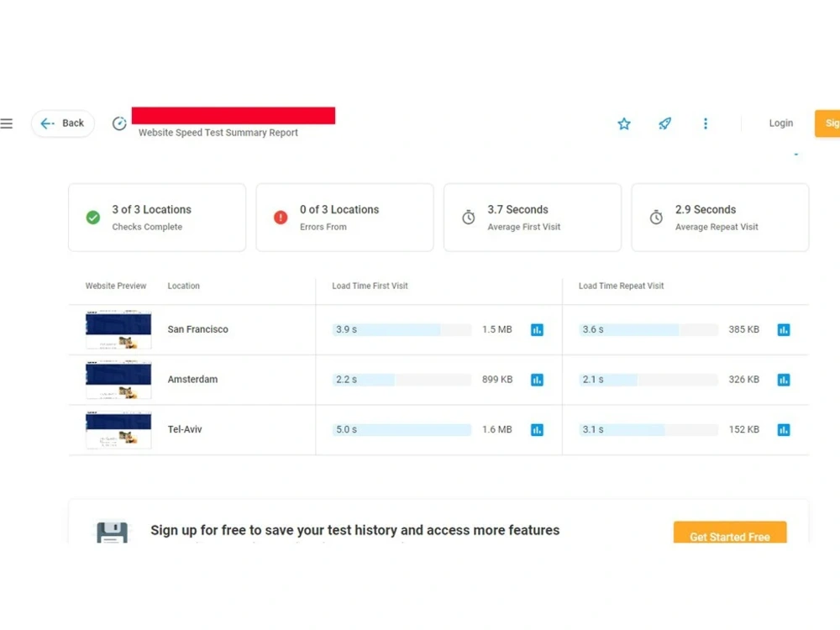Open Tel-Aviv repeat visit chart icon

point(784,429)
